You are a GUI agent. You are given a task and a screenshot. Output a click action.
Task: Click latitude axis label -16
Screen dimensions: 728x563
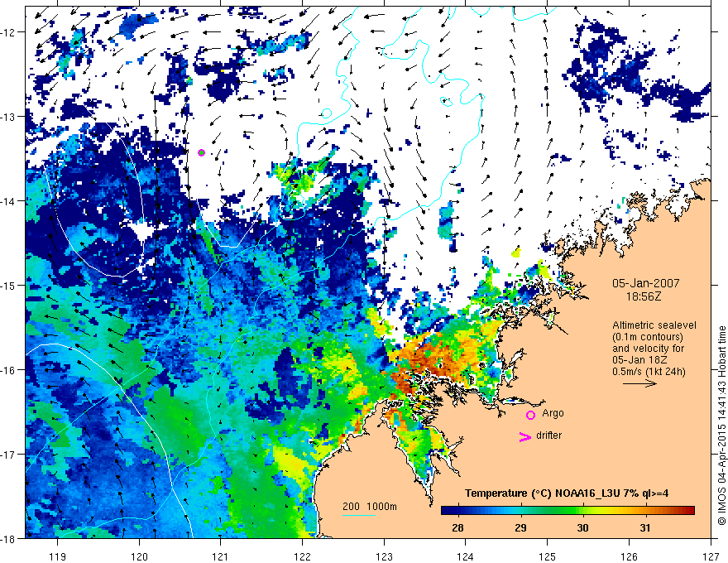coord(9,370)
